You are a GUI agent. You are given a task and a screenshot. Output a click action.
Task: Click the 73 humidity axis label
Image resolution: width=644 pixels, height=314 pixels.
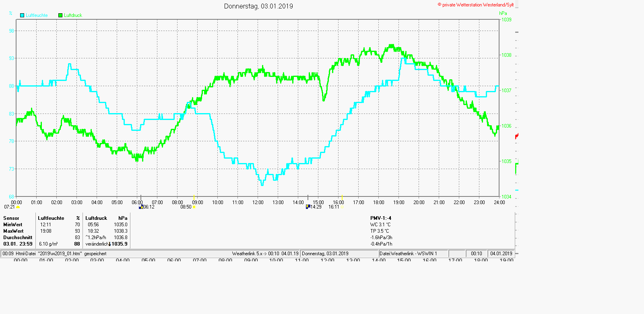[x=12, y=169]
